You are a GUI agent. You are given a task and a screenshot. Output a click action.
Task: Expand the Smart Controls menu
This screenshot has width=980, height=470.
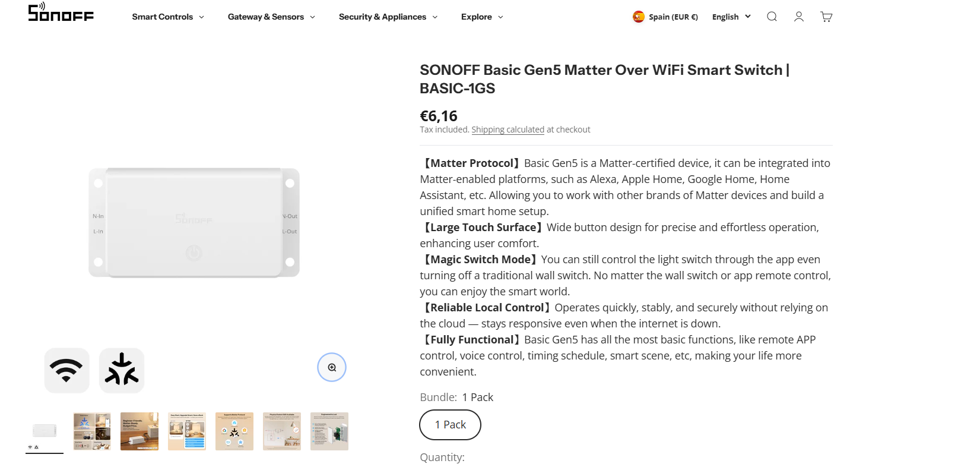pyautogui.click(x=168, y=17)
